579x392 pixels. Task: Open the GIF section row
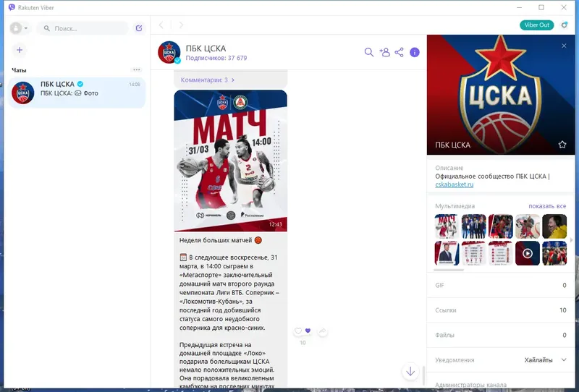coord(501,285)
